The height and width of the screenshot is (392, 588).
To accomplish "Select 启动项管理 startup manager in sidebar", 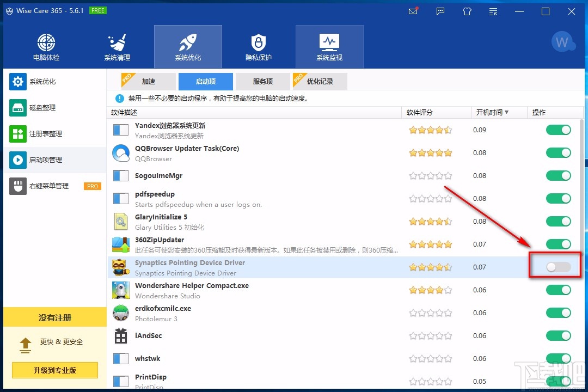I will point(55,160).
